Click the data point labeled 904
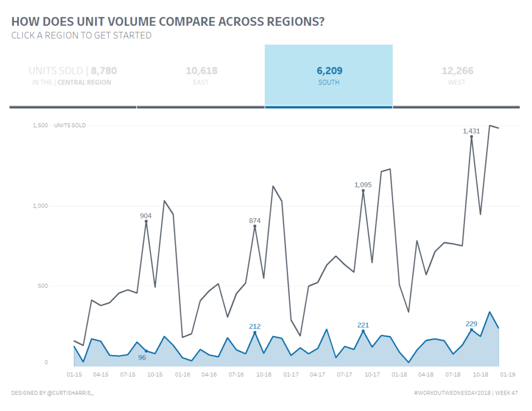Image resolution: width=532 pixels, height=411 pixels. pyautogui.click(x=146, y=222)
